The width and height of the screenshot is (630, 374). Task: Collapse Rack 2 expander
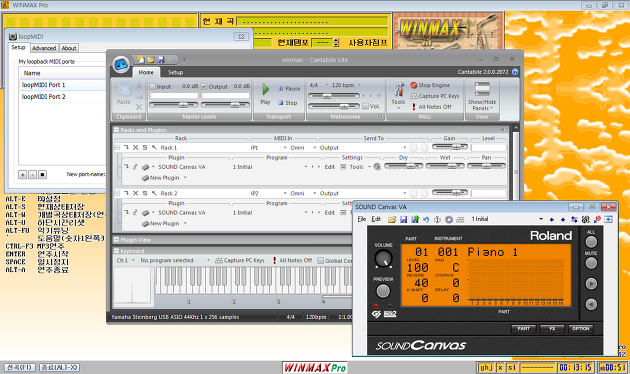(x=117, y=193)
